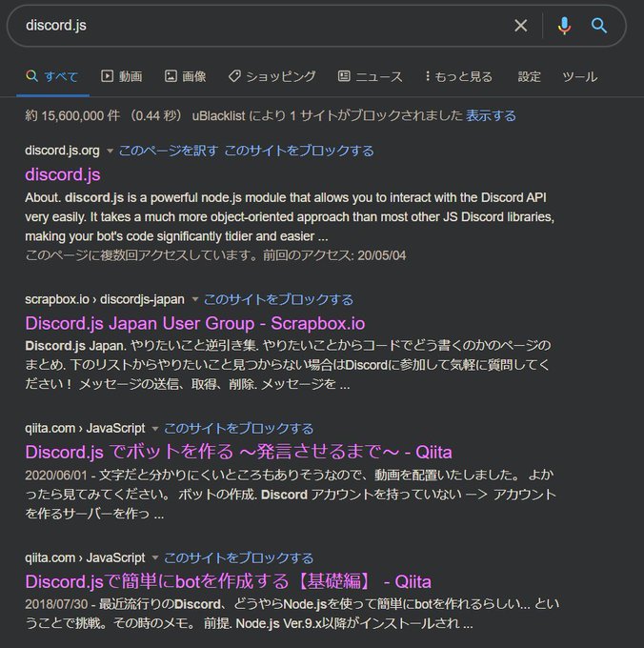Open the ショッピング tab
This screenshot has height=648, width=644.
point(272,76)
